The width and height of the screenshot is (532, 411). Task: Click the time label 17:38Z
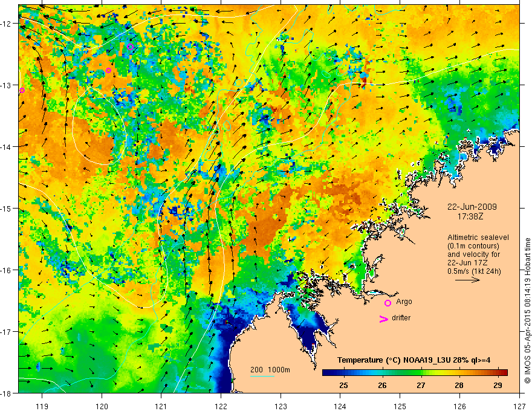pyautogui.click(x=470, y=216)
